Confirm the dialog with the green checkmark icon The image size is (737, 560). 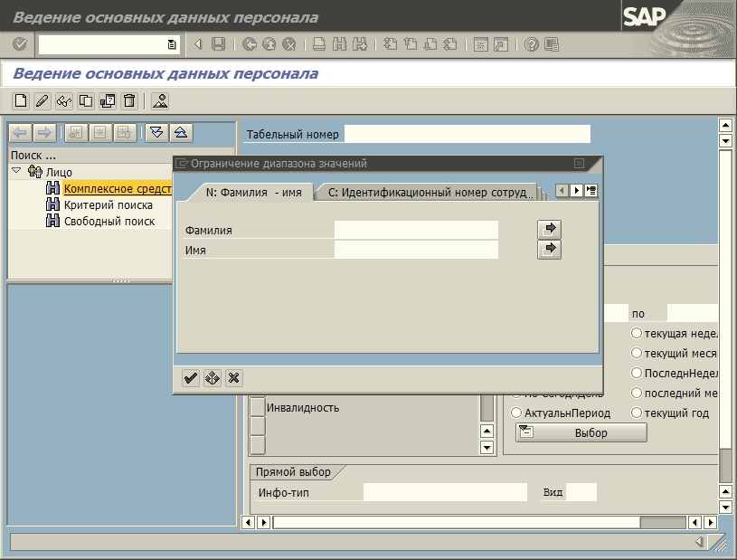point(190,378)
